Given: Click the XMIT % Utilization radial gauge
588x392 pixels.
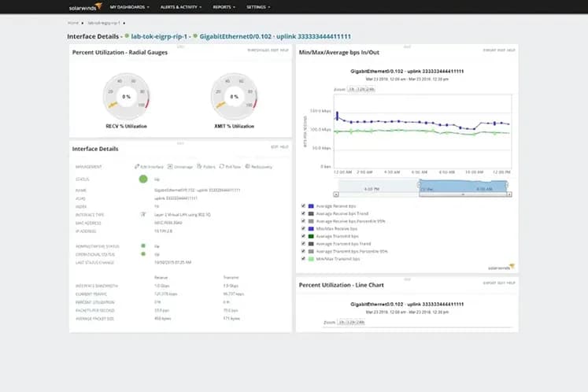Looking at the screenshot, I should point(234,96).
